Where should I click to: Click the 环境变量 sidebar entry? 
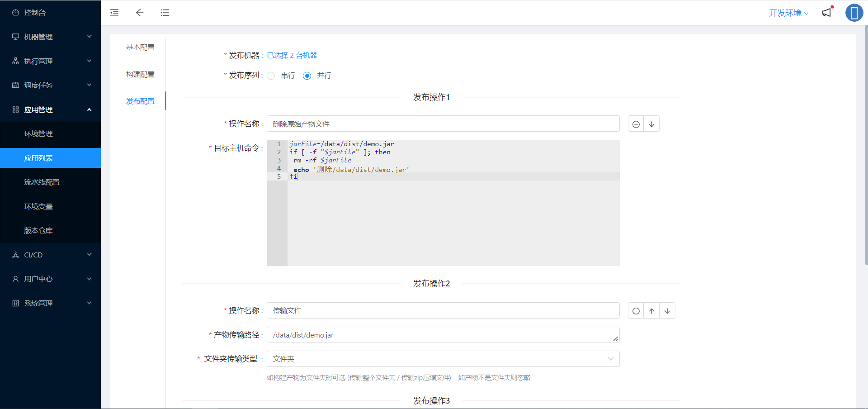[38, 206]
